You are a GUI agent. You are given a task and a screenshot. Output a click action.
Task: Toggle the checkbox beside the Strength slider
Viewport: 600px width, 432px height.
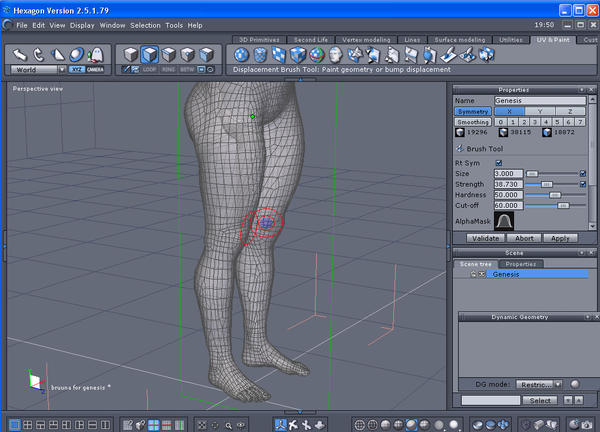(x=583, y=184)
